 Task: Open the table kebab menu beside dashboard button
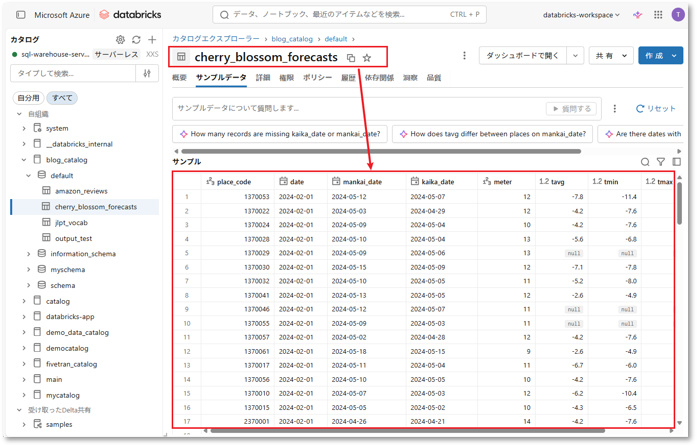464,56
